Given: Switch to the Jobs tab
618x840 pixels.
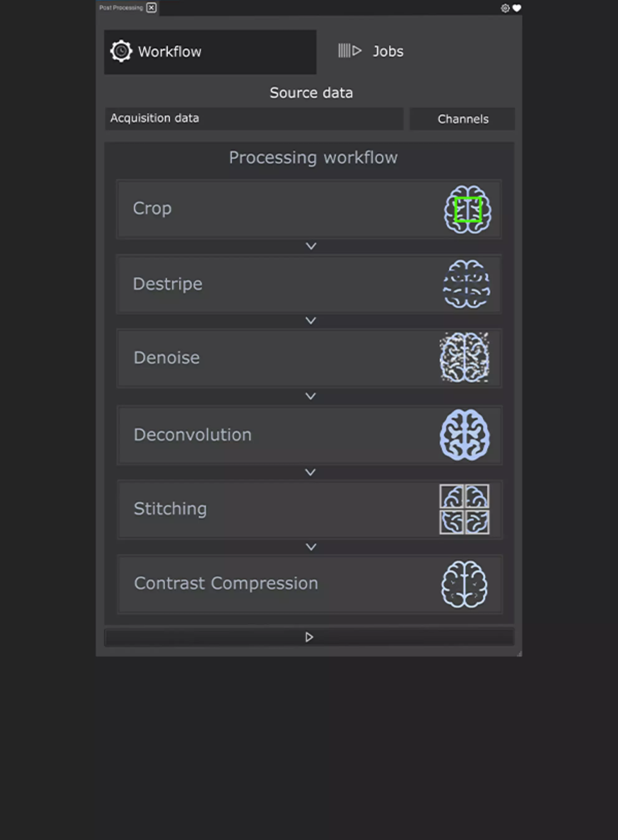Looking at the screenshot, I should (388, 51).
